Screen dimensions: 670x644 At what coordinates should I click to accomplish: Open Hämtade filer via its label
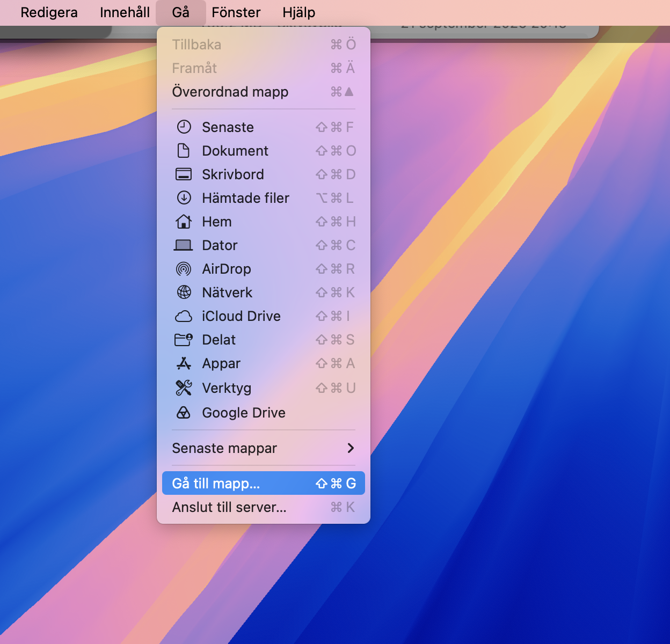(x=245, y=198)
